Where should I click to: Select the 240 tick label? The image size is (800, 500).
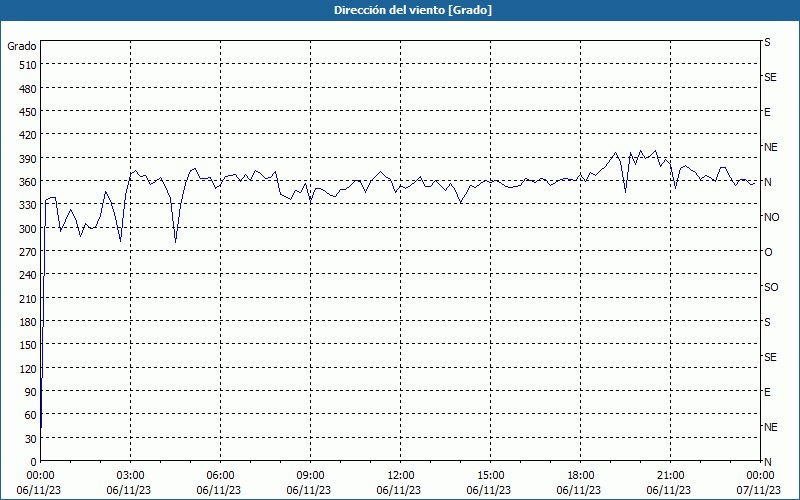click(x=28, y=275)
